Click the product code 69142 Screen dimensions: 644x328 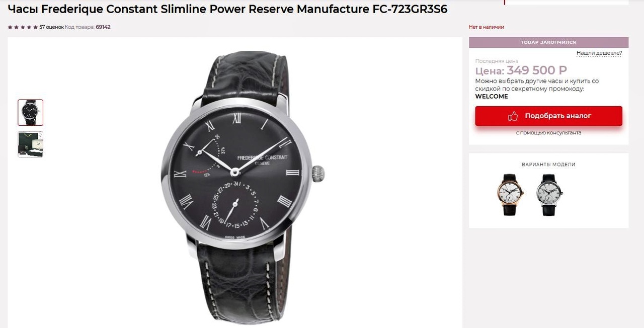coord(103,27)
